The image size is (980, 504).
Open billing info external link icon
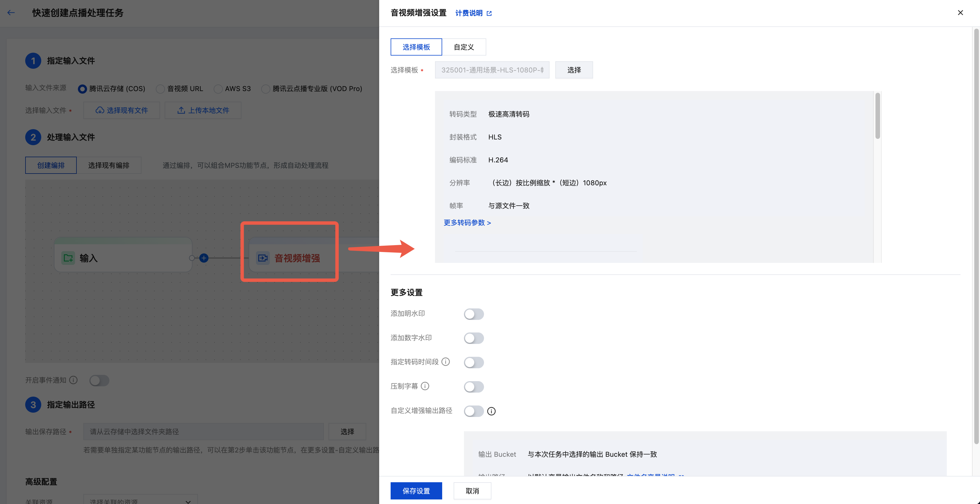pyautogui.click(x=489, y=13)
